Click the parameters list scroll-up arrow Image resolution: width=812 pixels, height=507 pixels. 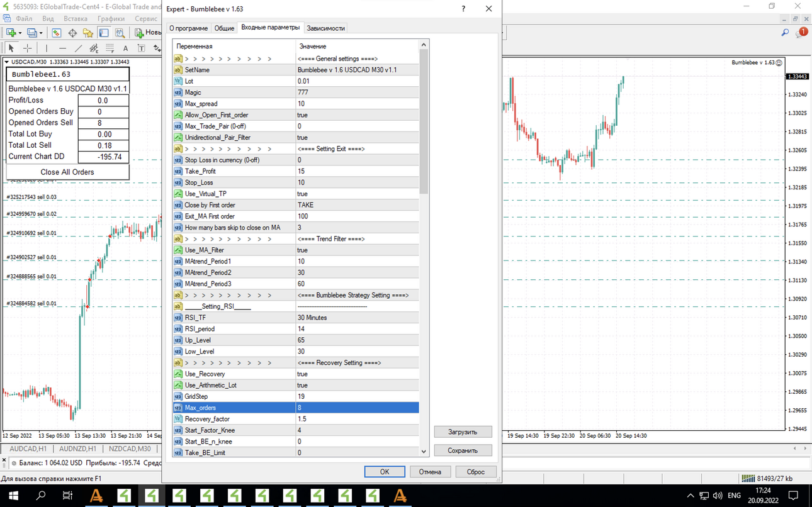click(424, 45)
